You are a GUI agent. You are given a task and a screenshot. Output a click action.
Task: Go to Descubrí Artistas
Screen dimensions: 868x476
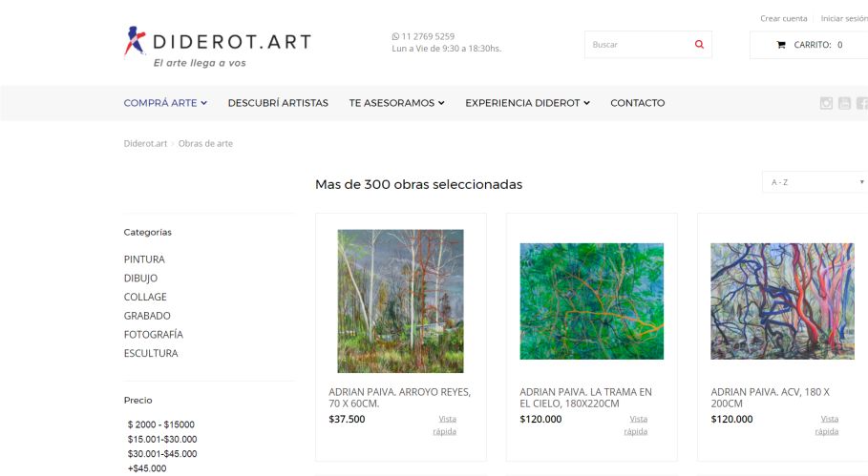click(x=278, y=103)
